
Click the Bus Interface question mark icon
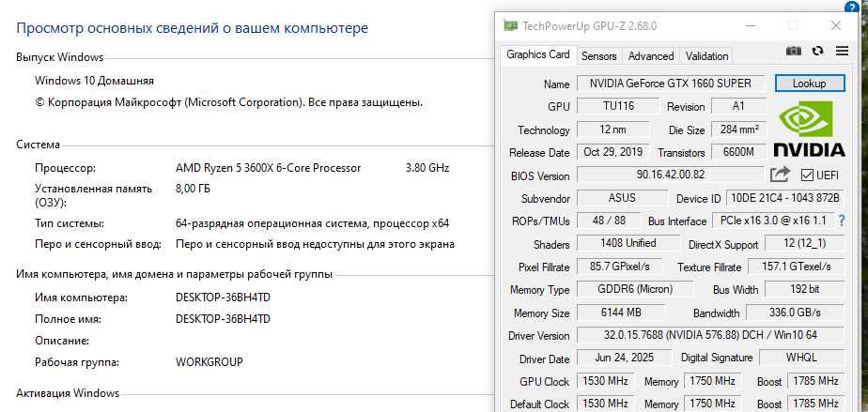tap(842, 221)
